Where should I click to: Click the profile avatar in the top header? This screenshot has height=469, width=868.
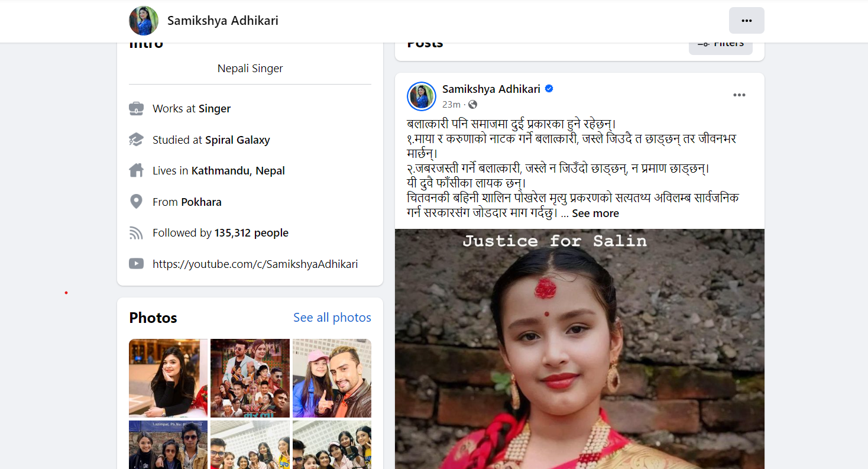tap(144, 21)
